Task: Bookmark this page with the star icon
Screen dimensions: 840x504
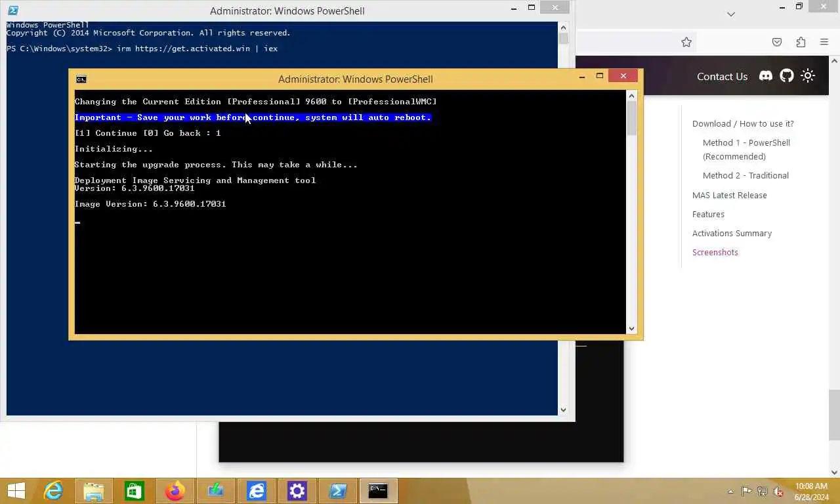Action: pos(686,42)
